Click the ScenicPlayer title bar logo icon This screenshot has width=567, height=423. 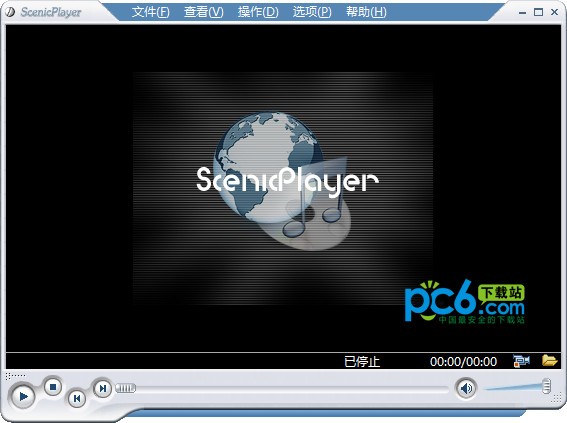pos(10,12)
